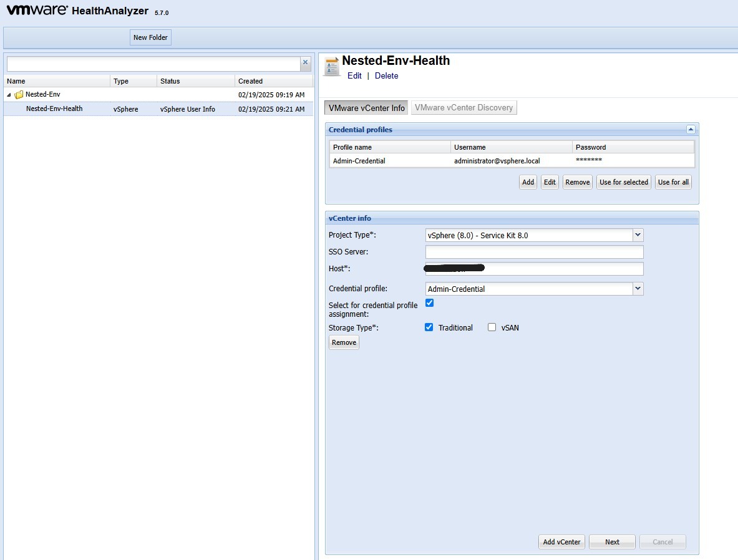
Task: Clear the search box with the X icon
Action: 306,62
